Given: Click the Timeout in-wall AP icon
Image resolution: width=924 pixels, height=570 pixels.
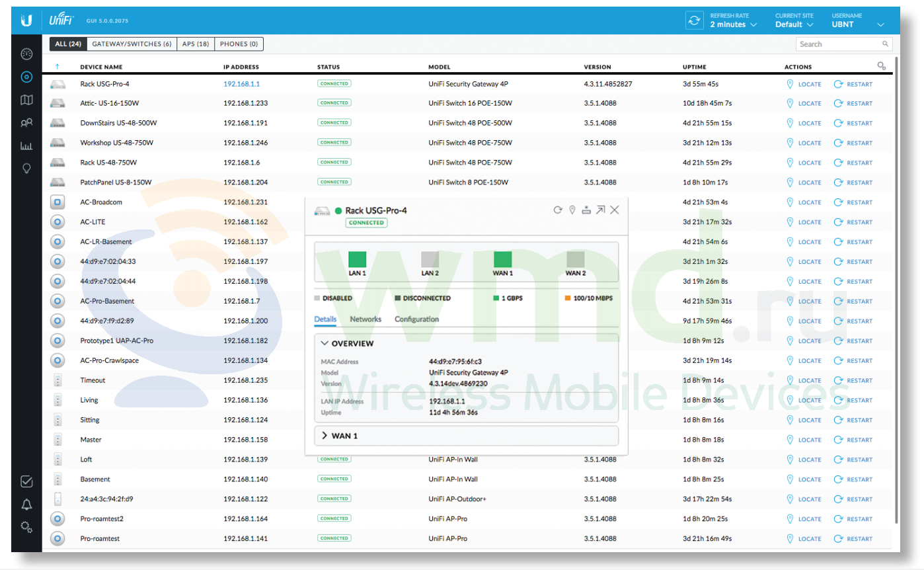Looking at the screenshot, I should [x=58, y=380].
